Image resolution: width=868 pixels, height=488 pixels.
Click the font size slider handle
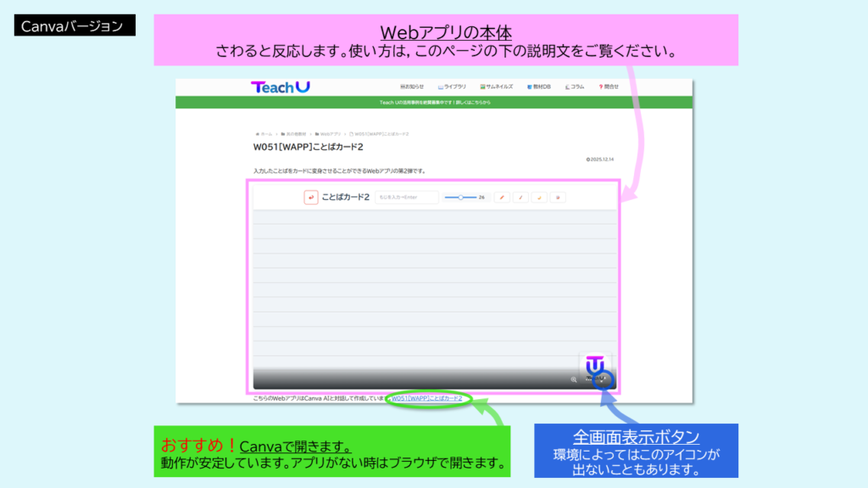pyautogui.click(x=460, y=197)
